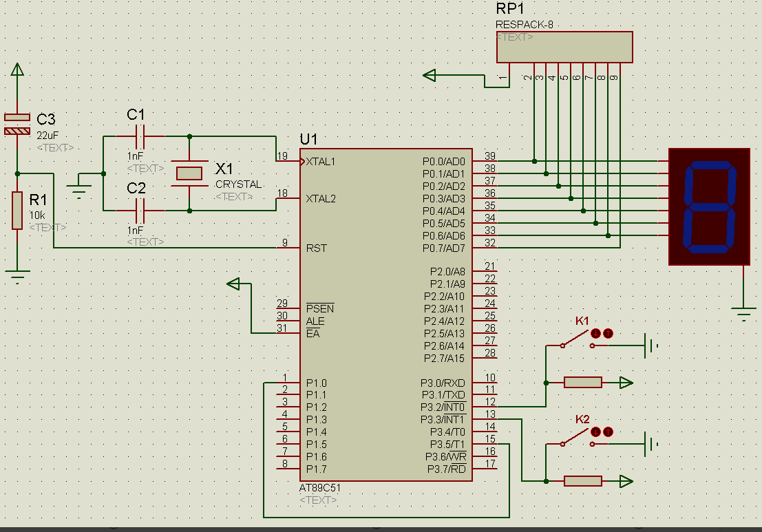Click the XTAL1 pin label

pos(321,162)
